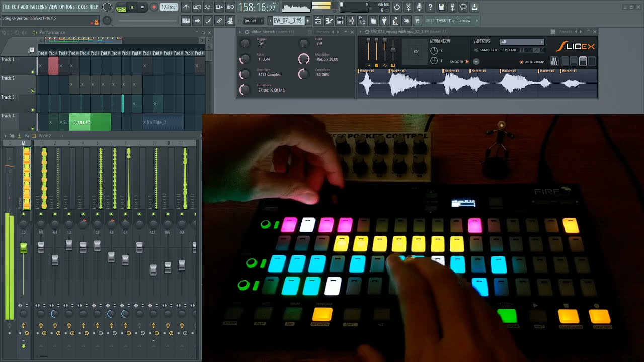Open the dblue_Stretch Presets menu
This screenshot has width=644, height=362.
pyautogui.click(x=323, y=32)
